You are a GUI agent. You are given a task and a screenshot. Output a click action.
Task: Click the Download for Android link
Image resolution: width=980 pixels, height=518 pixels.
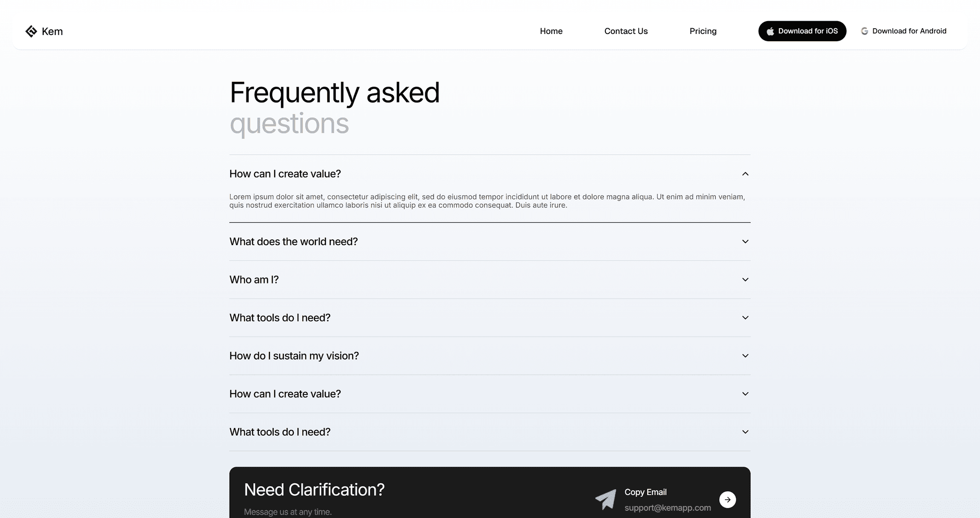[909, 31]
